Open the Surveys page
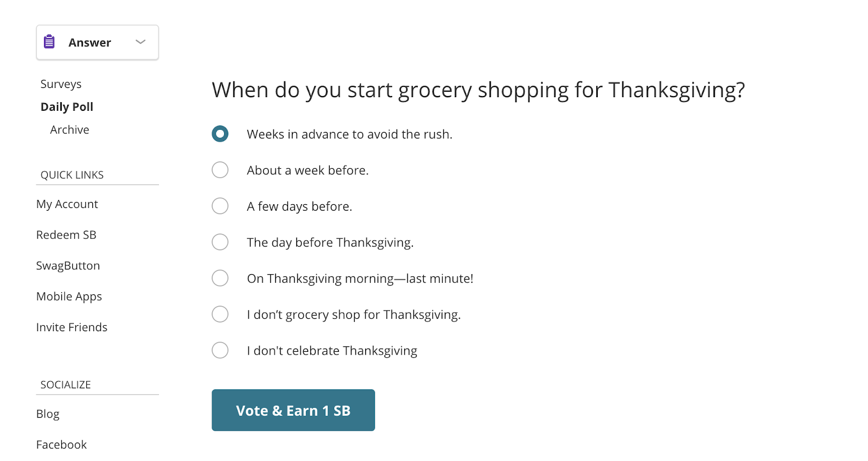Viewport: 868px width, 461px height. pyautogui.click(x=61, y=84)
